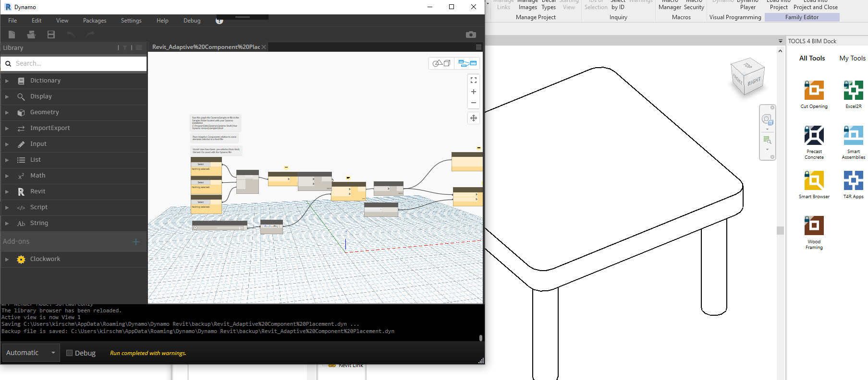Open the Cut Opening tool in BIM Dock
The height and width of the screenshot is (380, 868).
pyautogui.click(x=814, y=95)
